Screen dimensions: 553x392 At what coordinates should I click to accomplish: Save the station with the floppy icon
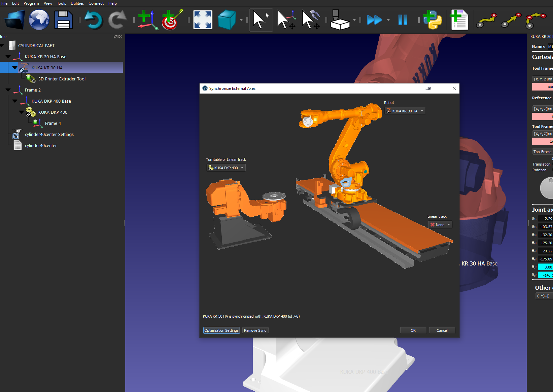pos(64,20)
